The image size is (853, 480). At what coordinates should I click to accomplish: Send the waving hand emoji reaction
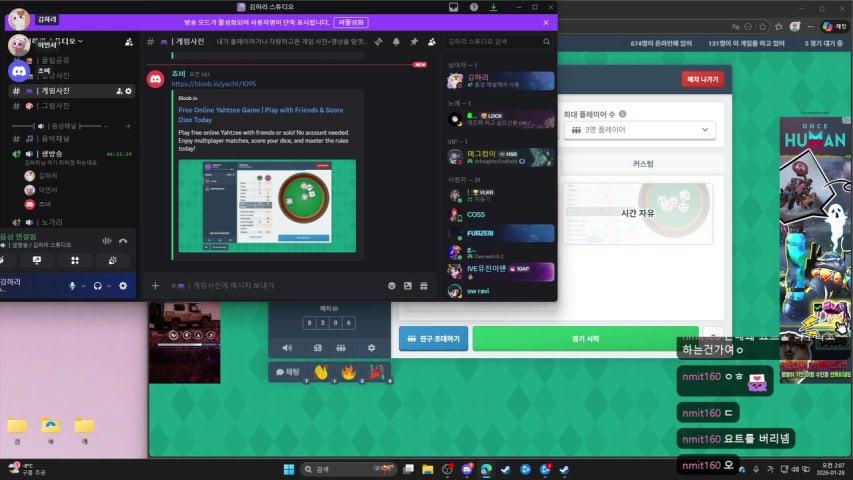click(x=321, y=373)
